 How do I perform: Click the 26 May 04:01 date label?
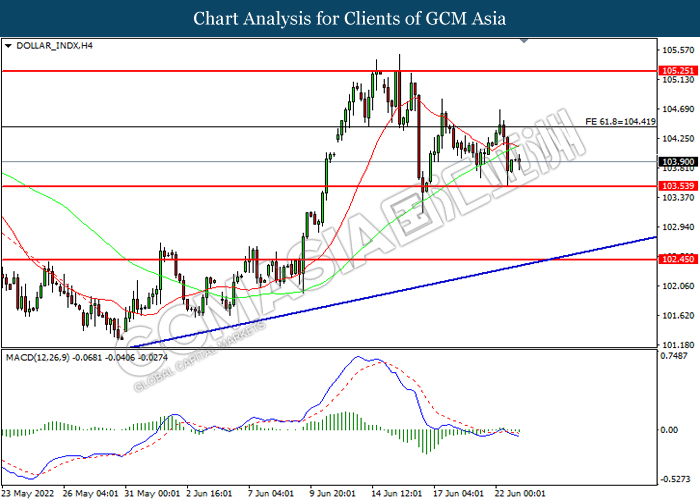click(91, 493)
